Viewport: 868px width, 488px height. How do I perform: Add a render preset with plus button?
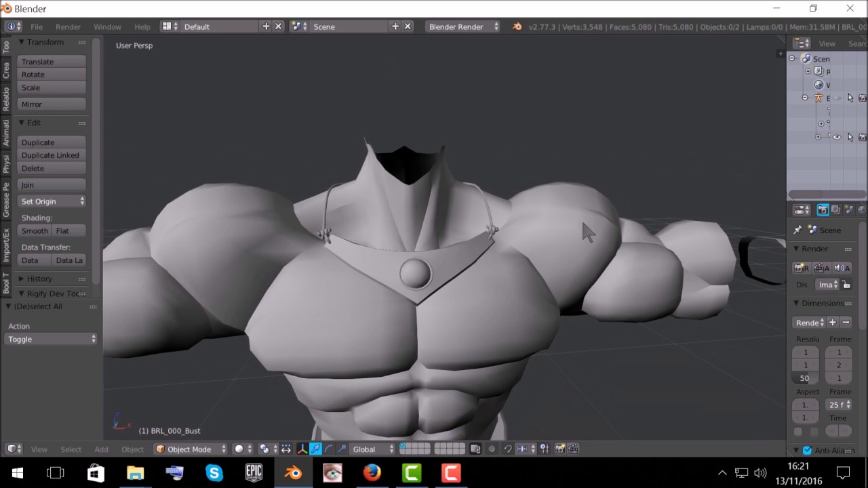[832, 323]
